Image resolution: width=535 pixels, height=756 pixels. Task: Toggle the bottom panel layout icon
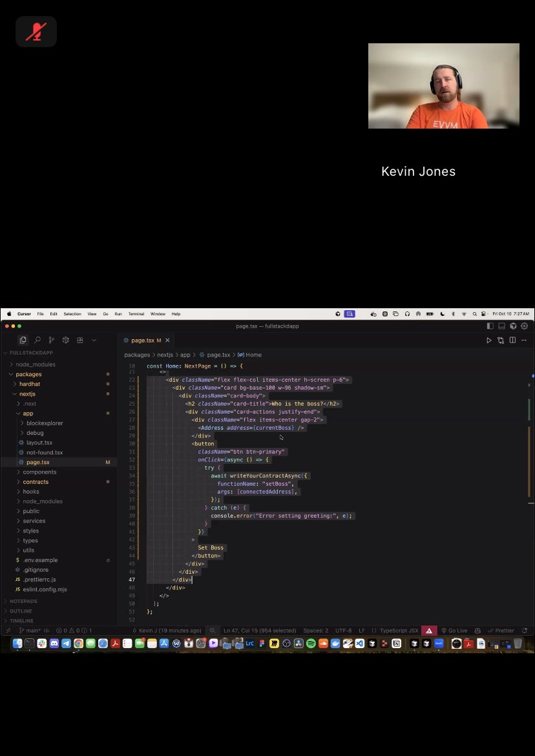tap(501, 326)
